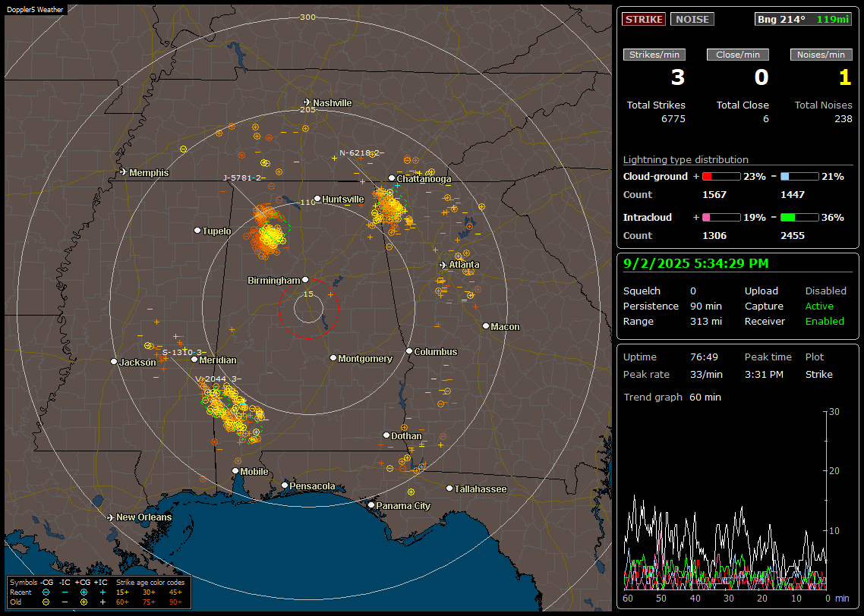Click the date and time readout
The width and height of the screenshot is (864, 616).
[x=695, y=264]
